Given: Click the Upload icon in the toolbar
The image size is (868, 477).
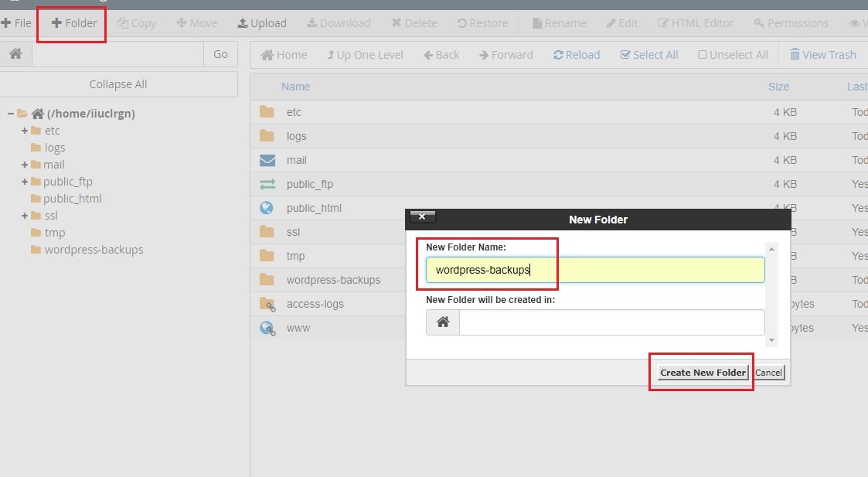Looking at the screenshot, I should point(262,22).
